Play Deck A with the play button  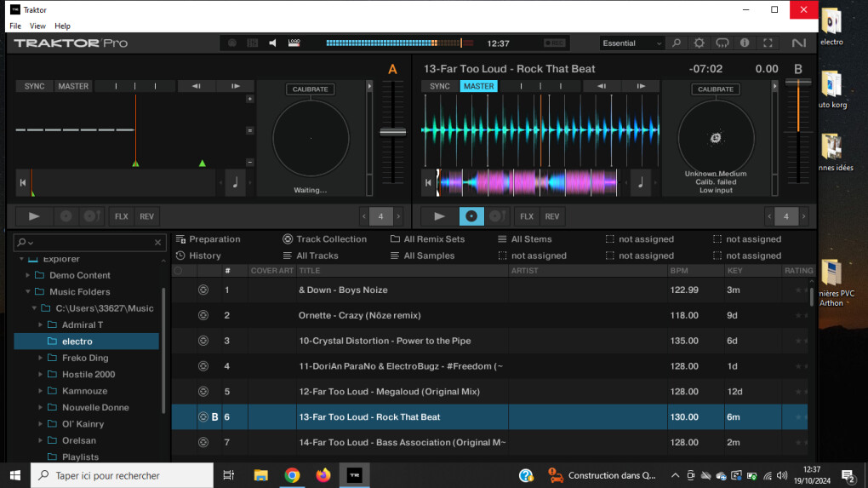click(34, 216)
